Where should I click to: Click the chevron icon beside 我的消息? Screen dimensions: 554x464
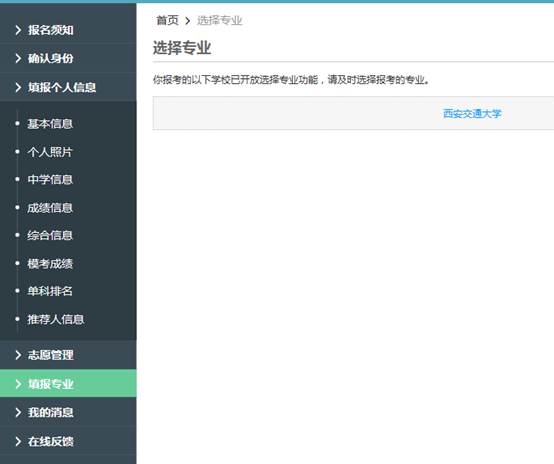18,412
